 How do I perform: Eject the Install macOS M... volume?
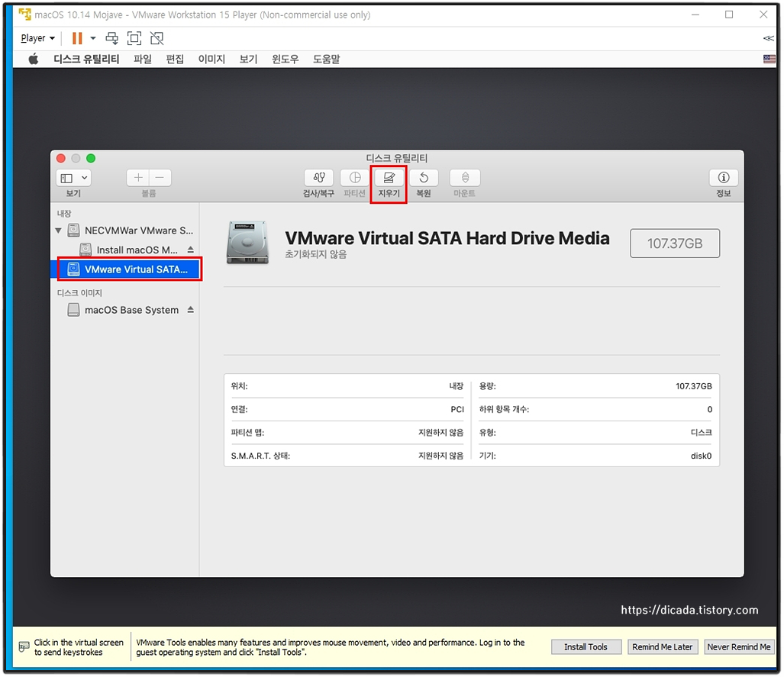point(191,250)
